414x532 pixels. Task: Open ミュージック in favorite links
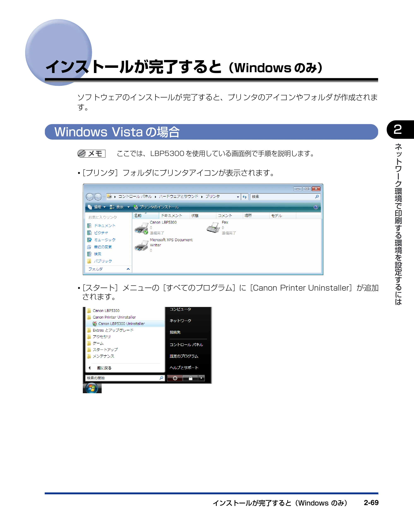(x=101, y=240)
